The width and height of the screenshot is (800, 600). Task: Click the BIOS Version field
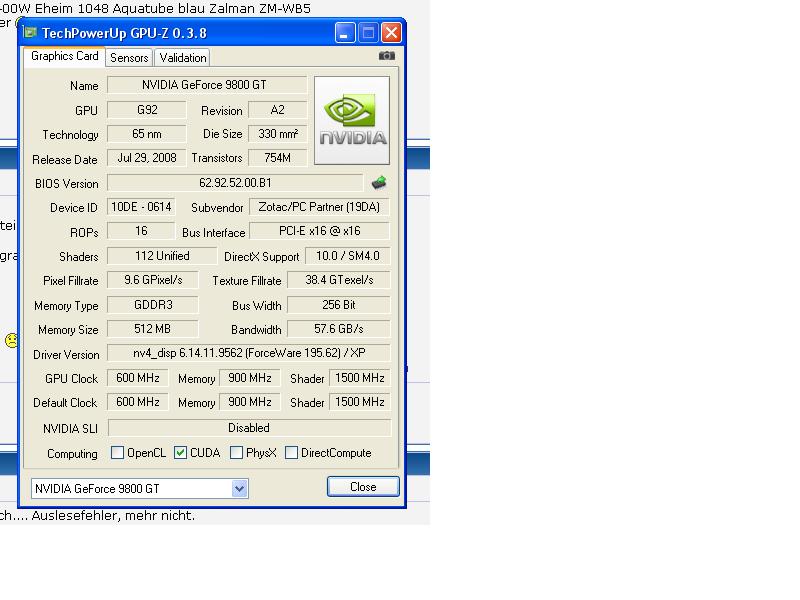[235, 183]
